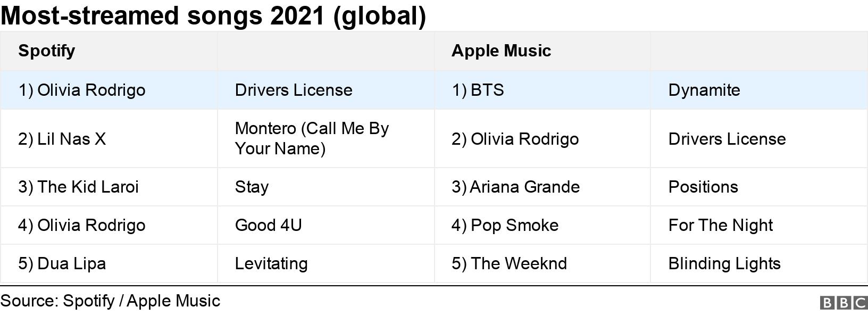Click the "Good 4U" song cell
The width and height of the screenshot is (868, 315).
[x=269, y=225]
